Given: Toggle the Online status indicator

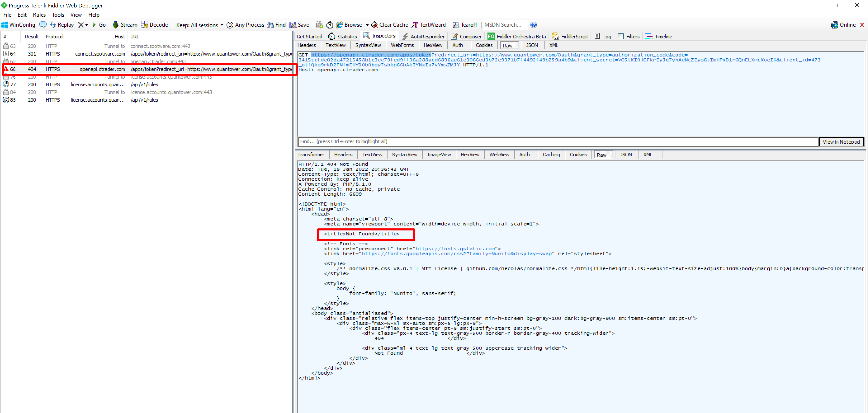Looking at the screenshot, I should tap(843, 25).
